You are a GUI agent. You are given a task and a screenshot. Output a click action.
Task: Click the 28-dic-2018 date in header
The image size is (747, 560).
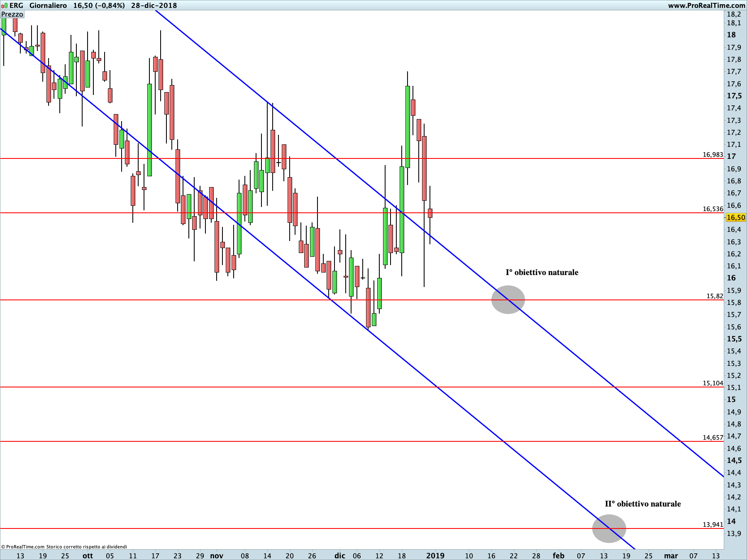(x=154, y=5)
